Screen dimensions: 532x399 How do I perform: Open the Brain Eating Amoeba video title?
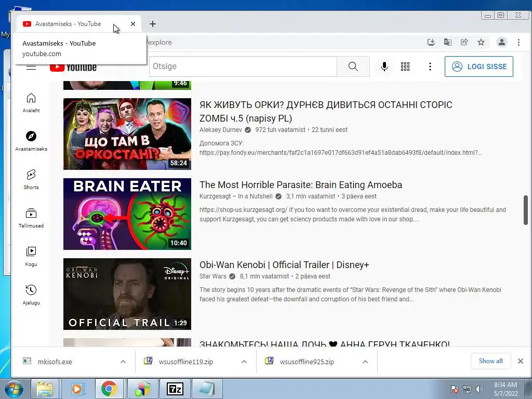pos(301,185)
